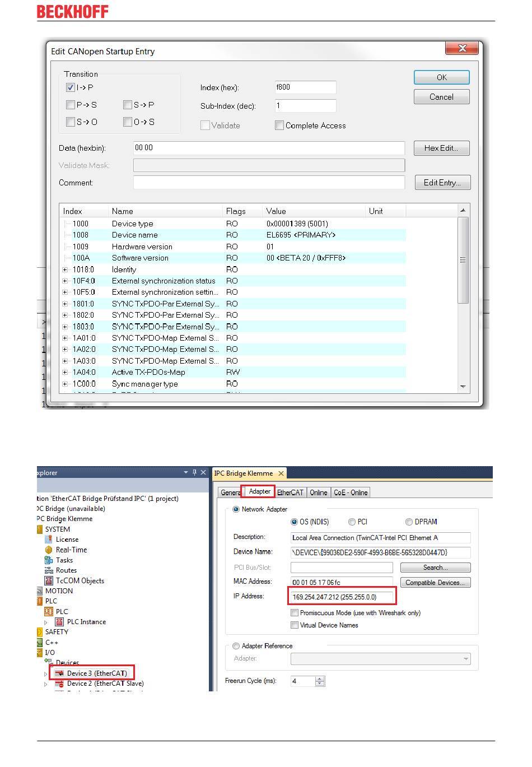Expand the 1A04:0 Active TX-PDOs-Map entry
532x767 pixels.
pyautogui.click(x=66, y=372)
